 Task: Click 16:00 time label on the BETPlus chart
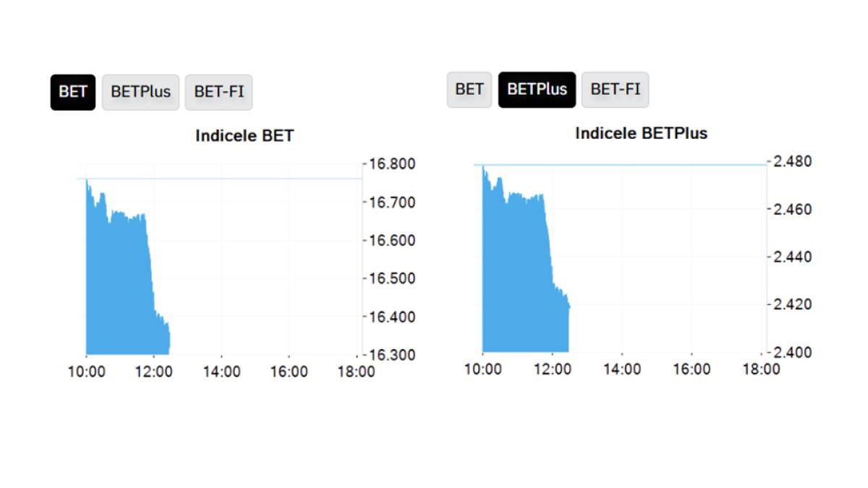pos(692,369)
